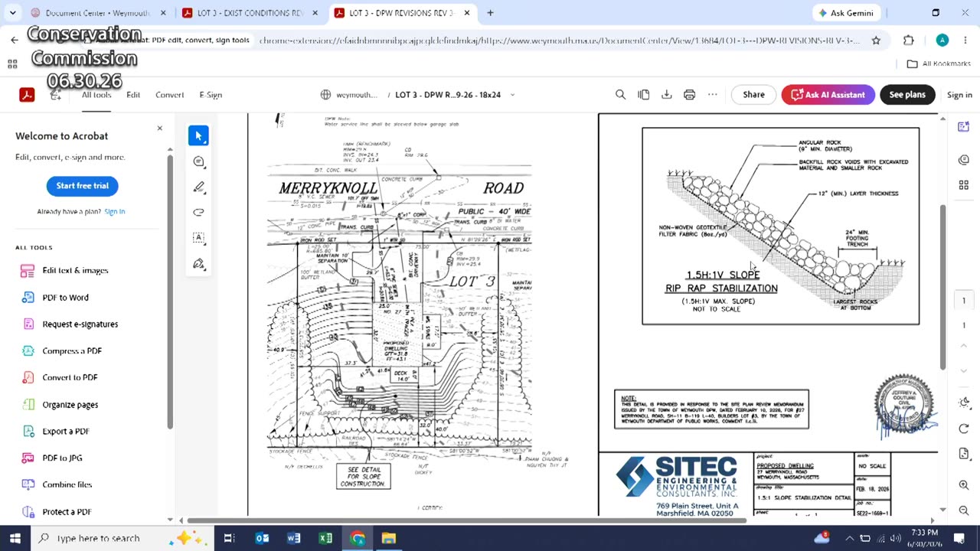Rotate the page using the right rail icon
Viewport: 980px width, 551px height.
coord(964,429)
